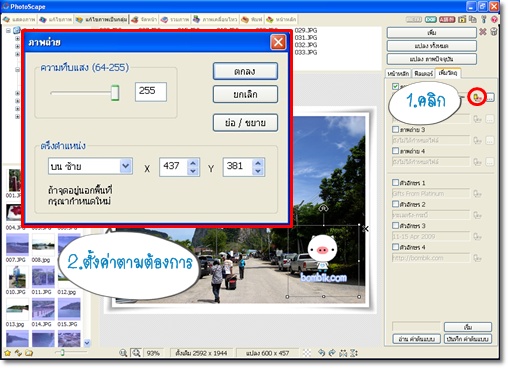Open the combine images tab in main toolbar
Viewport: 508px width, 368px height.
pyautogui.click(x=175, y=20)
